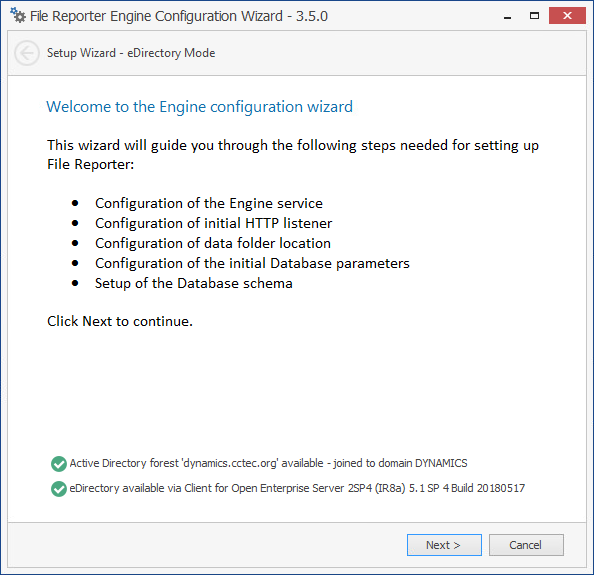Screen dimensions: 594x575
Task: Maximize the File Reporter wizard window
Action: pos(534,16)
